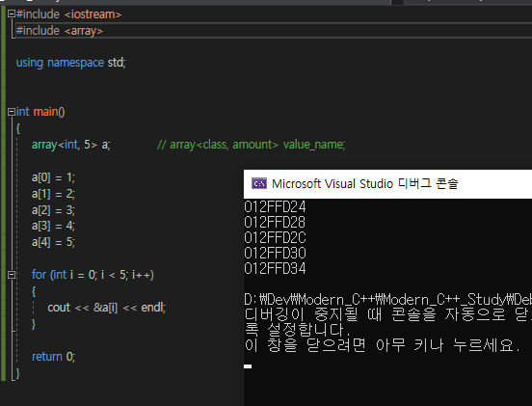Collapse the #include region fold marker
This screenshot has height=406, width=532.
[12, 14]
